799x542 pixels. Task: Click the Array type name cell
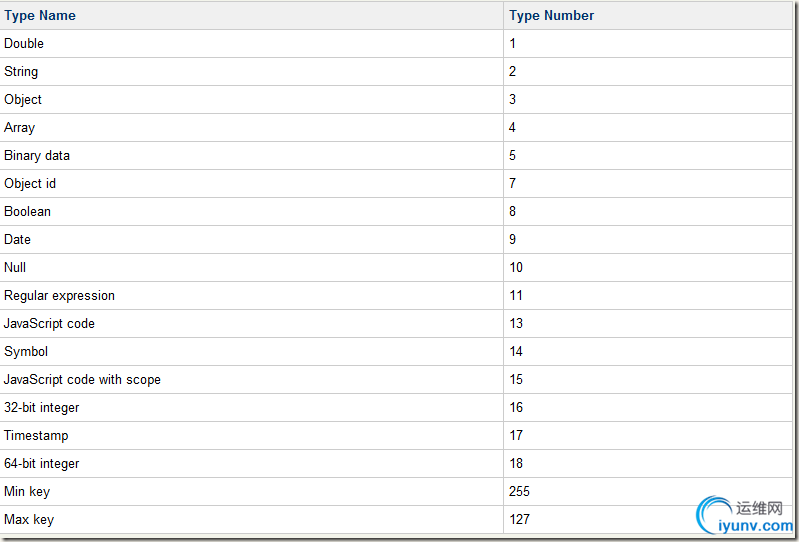(20, 128)
